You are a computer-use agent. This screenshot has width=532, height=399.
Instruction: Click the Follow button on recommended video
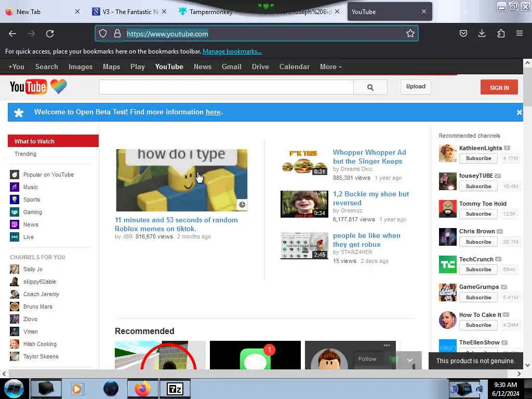coord(367,359)
